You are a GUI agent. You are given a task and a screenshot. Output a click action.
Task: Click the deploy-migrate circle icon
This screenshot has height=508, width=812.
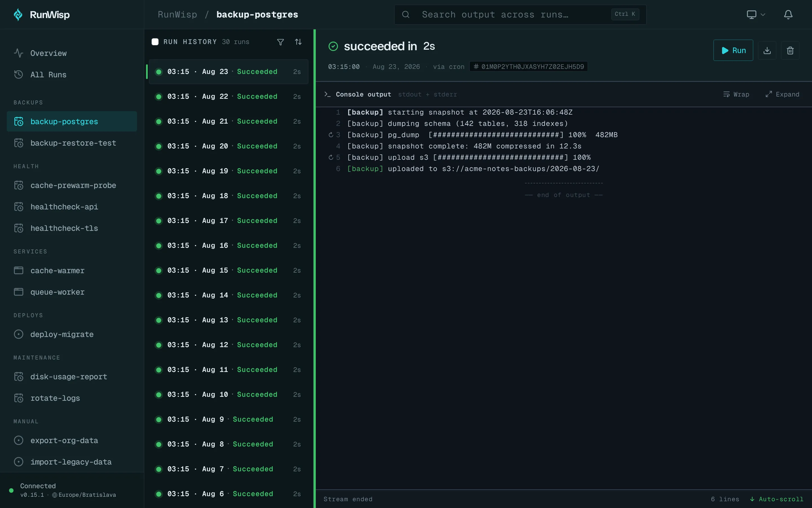coord(18,334)
